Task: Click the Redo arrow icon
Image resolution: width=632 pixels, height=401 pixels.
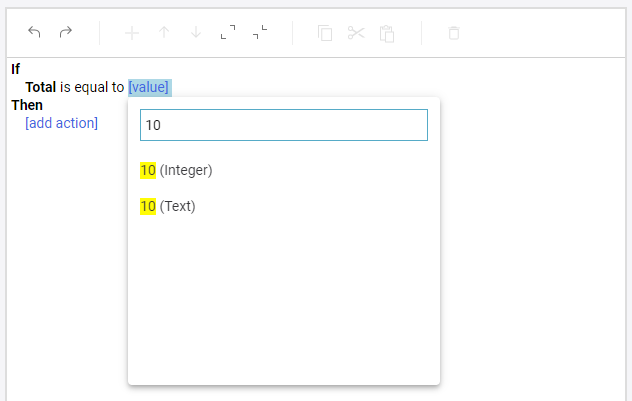Action: pyautogui.click(x=65, y=32)
